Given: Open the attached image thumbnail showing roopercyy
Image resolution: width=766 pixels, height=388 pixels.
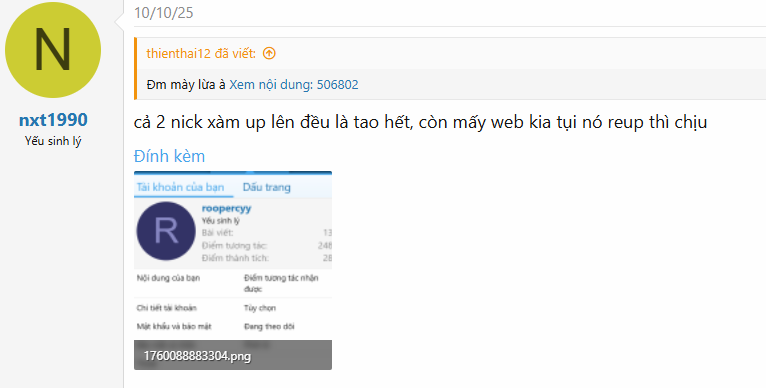Looking at the screenshot, I should click(x=233, y=270).
